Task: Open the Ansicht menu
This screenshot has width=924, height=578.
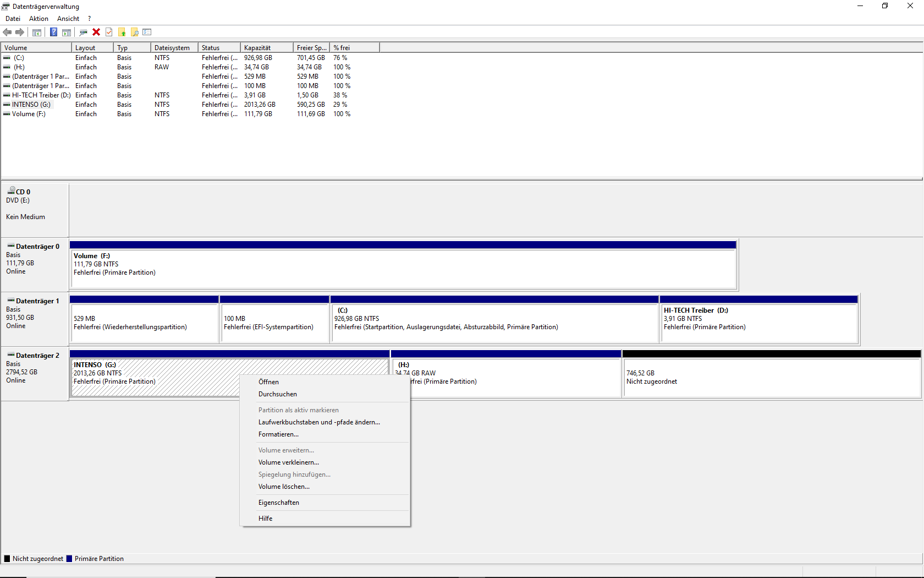Action: 68,19
